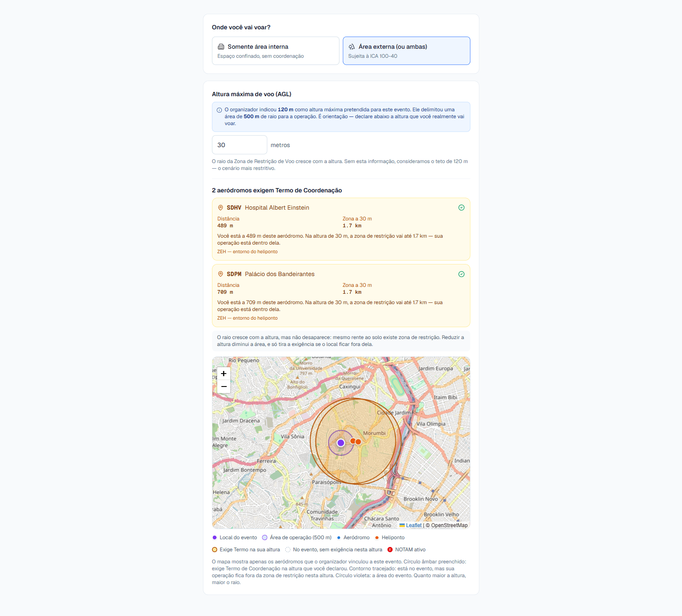Click the location pin icon beside SDPM
Image resolution: width=682 pixels, height=616 pixels.
(x=221, y=274)
